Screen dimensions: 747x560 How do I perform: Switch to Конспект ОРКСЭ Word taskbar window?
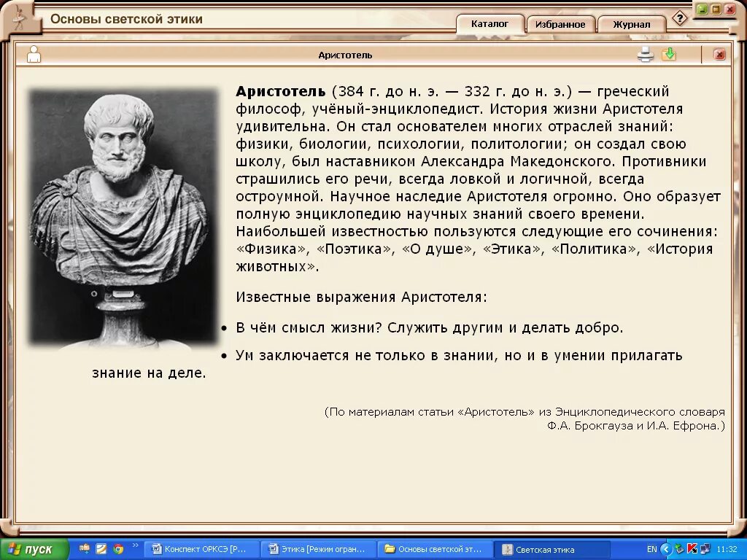[x=201, y=549]
